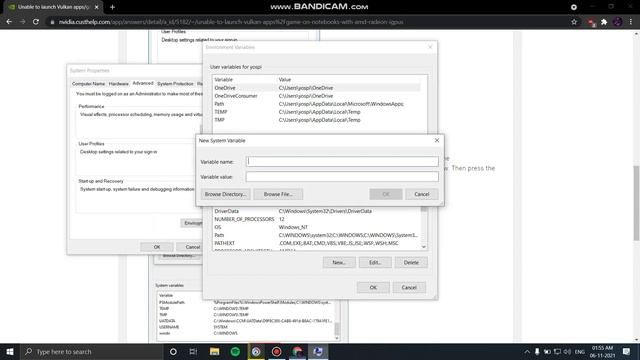The height and width of the screenshot is (360, 640).
Task: Select the Path row in user variables
Action: tap(316, 104)
